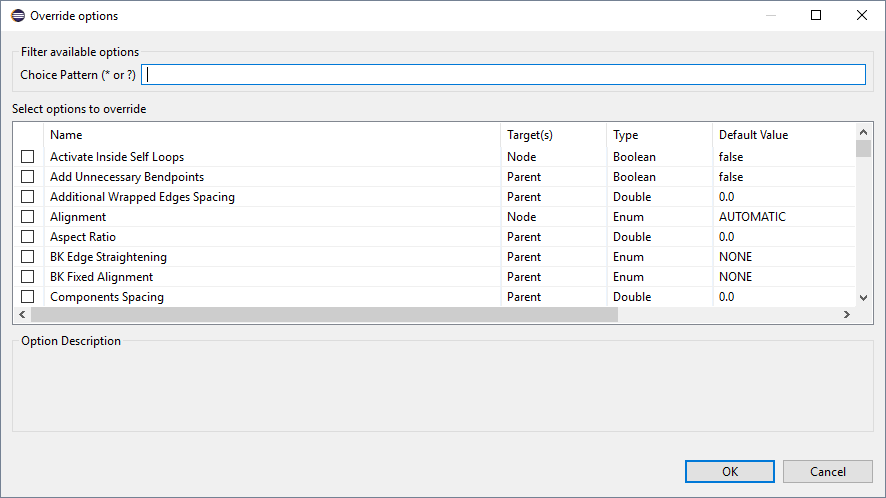Sort by the Target(s) column header
Image resolution: width=886 pixels, height=498 pixels.
553,135
